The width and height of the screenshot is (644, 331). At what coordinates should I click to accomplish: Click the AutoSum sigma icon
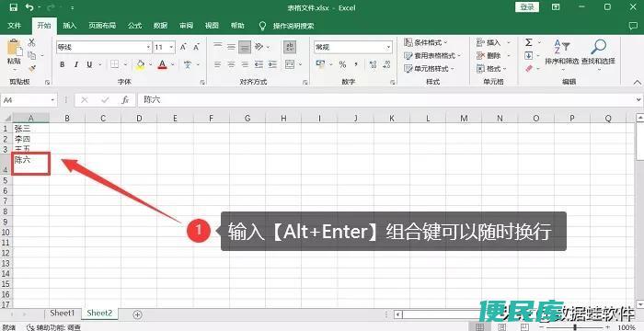point(529,42)
